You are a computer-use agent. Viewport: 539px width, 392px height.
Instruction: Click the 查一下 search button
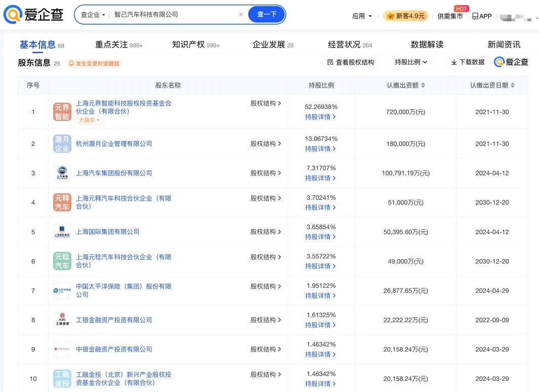tap(267, 15)
